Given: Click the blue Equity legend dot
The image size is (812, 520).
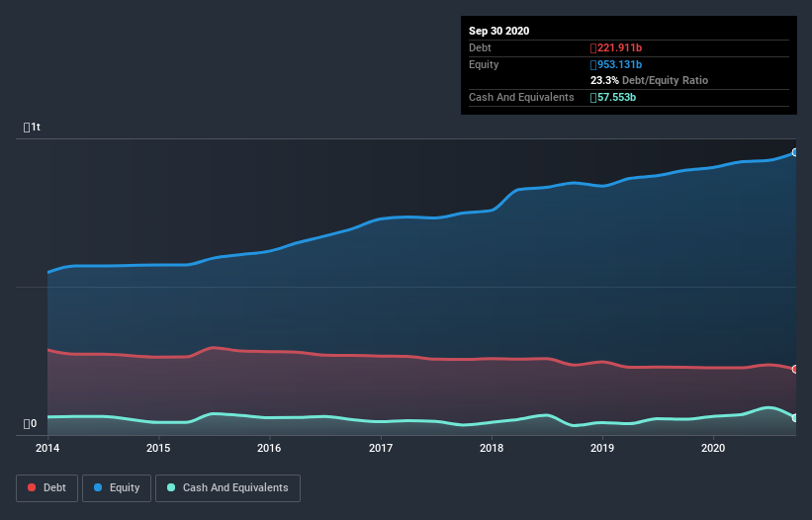Looking at the screenshot, I should [98, 487].
